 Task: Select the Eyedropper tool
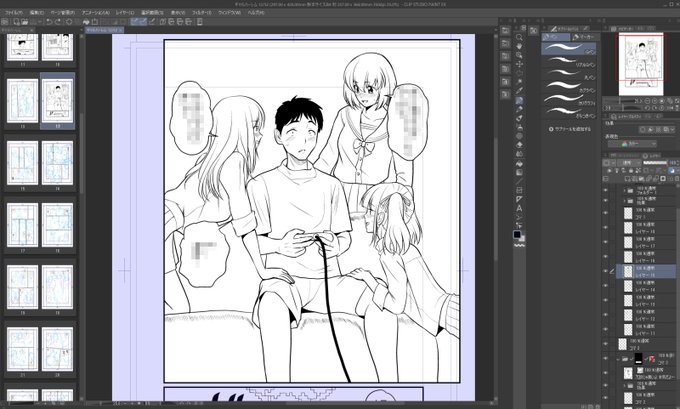point(519,91)
